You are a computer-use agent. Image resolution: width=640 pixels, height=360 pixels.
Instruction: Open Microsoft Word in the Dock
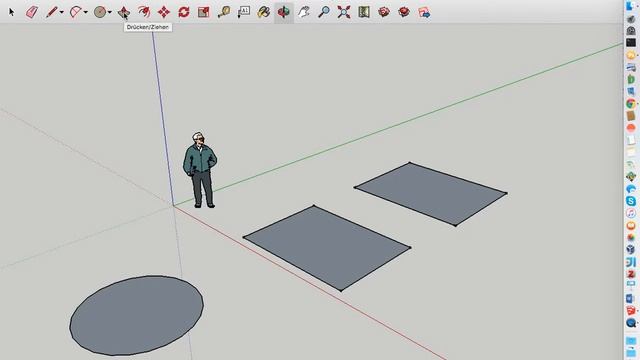pyautogui.click(x=631, y=298)
